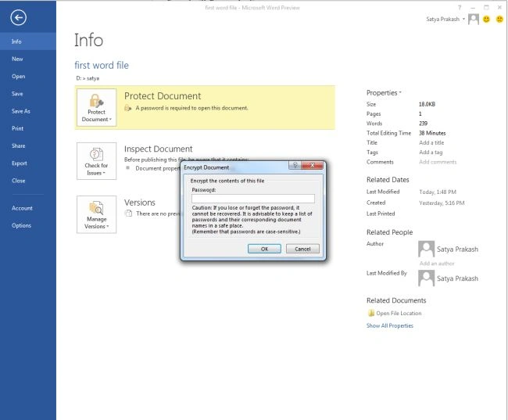Open the Export section

(28, 163)
